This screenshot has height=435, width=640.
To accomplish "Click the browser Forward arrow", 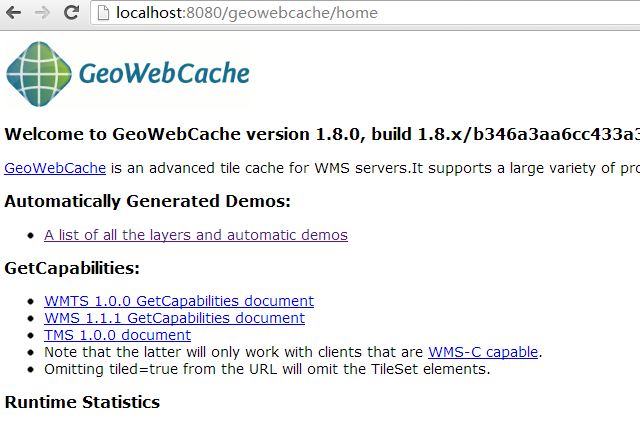I will (42, 13).
